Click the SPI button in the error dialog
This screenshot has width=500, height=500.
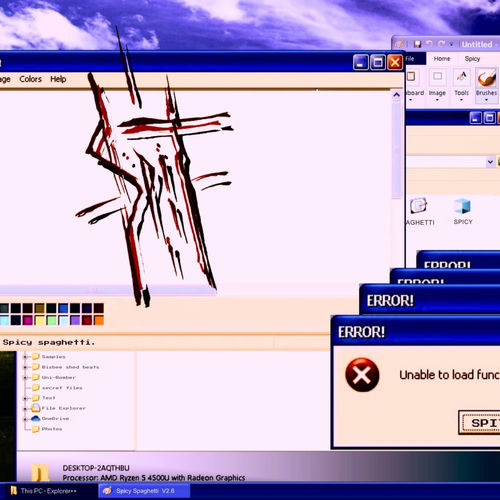click(480, 422)
